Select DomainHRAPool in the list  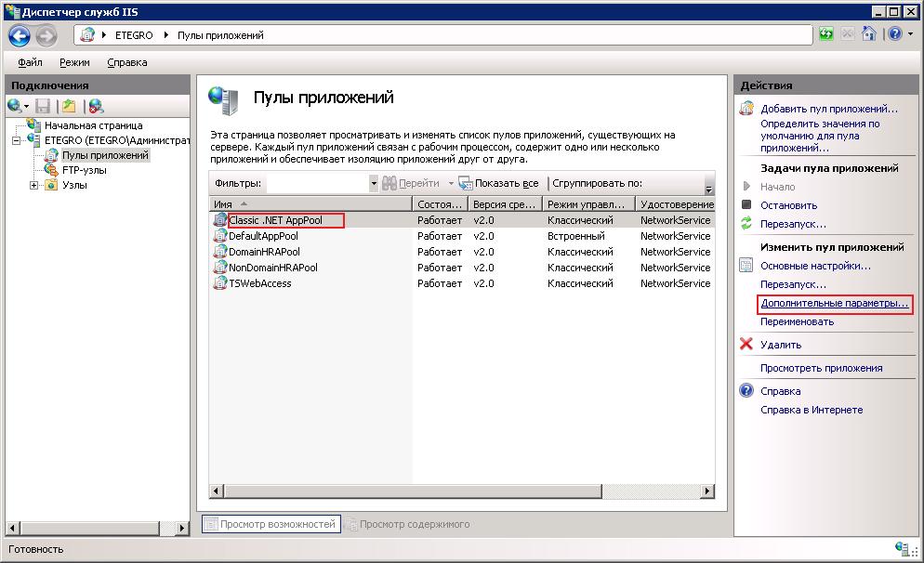[264, 252]
